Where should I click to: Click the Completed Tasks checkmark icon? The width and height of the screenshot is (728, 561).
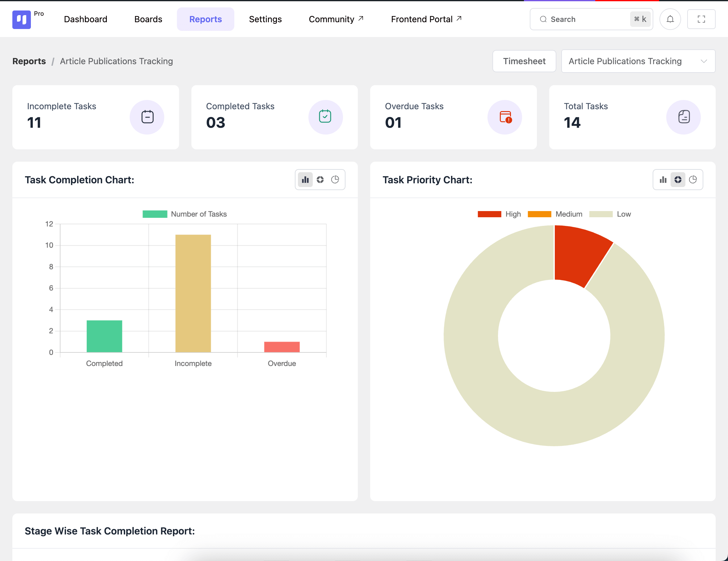click(x=325, y=117)
